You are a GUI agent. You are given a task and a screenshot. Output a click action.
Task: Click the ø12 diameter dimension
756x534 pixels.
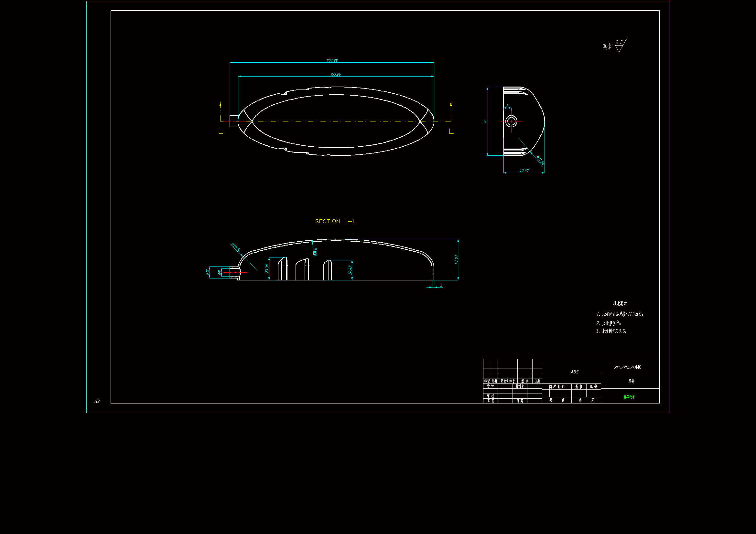point(208,272)
